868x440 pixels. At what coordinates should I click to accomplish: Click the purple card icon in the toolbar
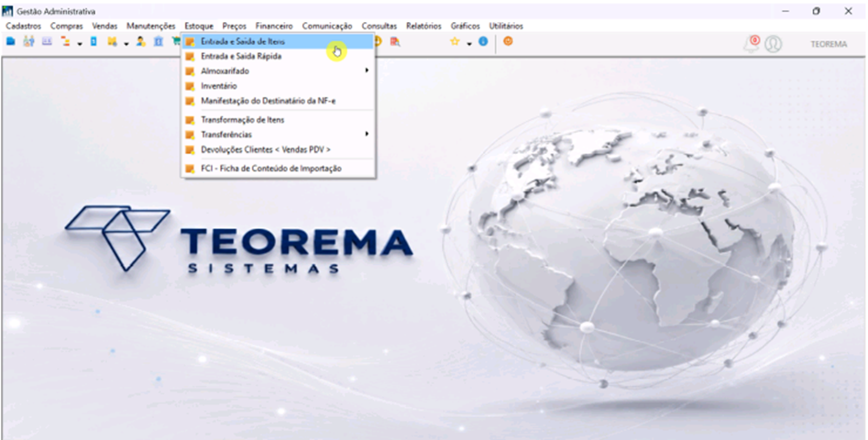coord(47,41)
